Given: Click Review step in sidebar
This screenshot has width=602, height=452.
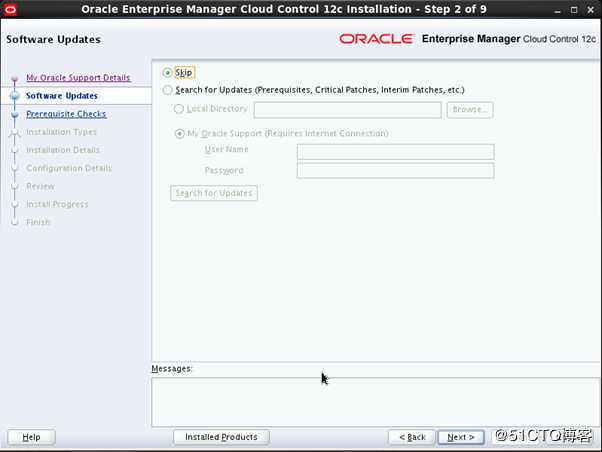Looking at the screenshot, I should tap(40, 186).
